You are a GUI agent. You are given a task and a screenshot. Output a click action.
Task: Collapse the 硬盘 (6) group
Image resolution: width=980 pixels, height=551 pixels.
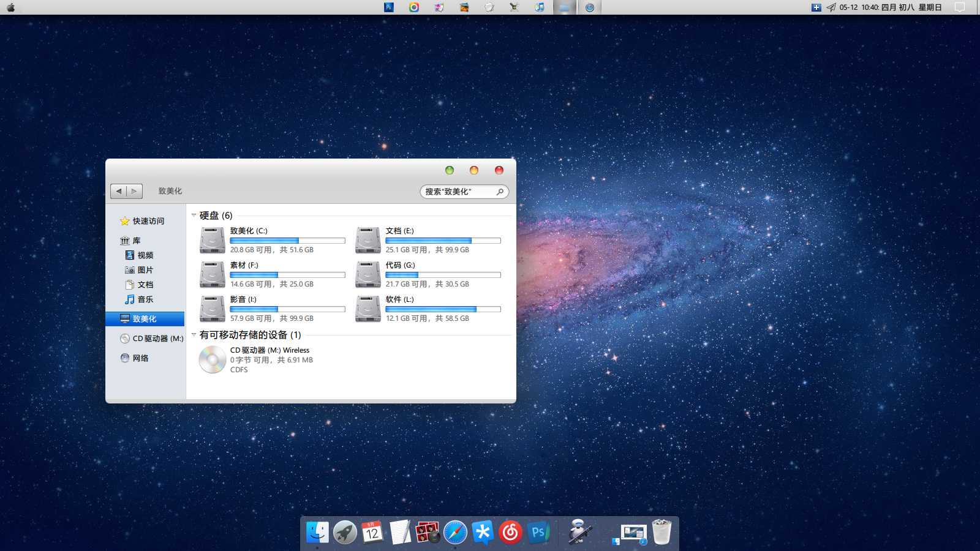[x=194, y=216]
